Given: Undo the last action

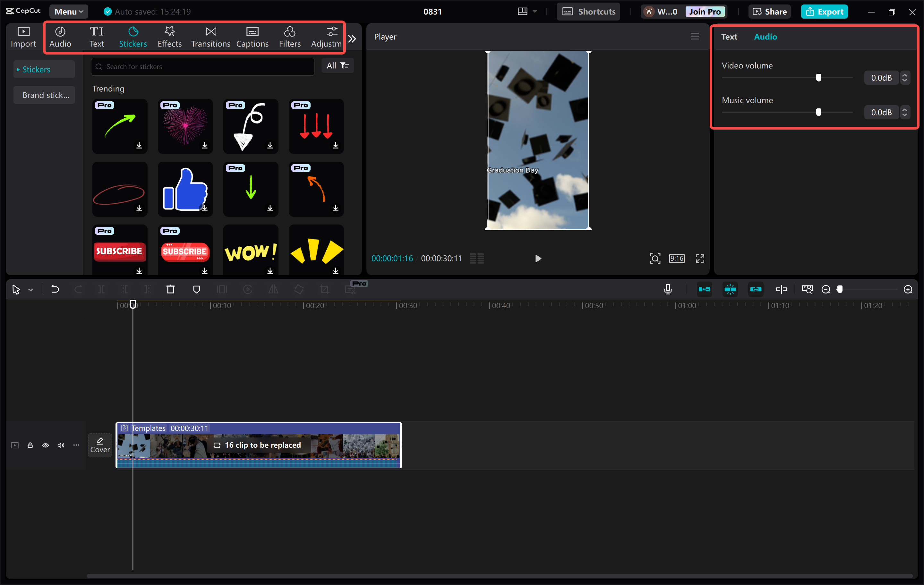Looking at the screenshot, I should tap(54, 289).
